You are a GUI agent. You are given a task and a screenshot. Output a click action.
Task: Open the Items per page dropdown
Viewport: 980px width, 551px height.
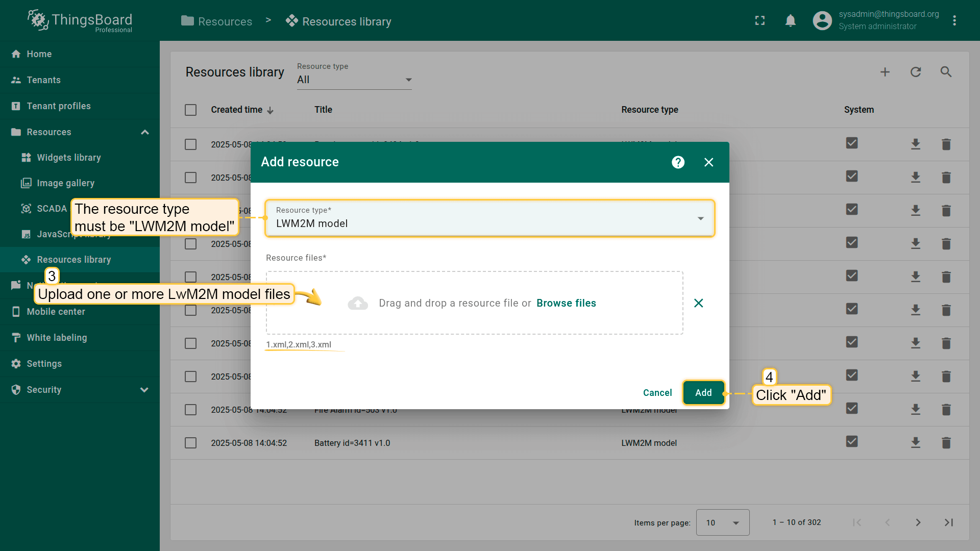point(722,522)
